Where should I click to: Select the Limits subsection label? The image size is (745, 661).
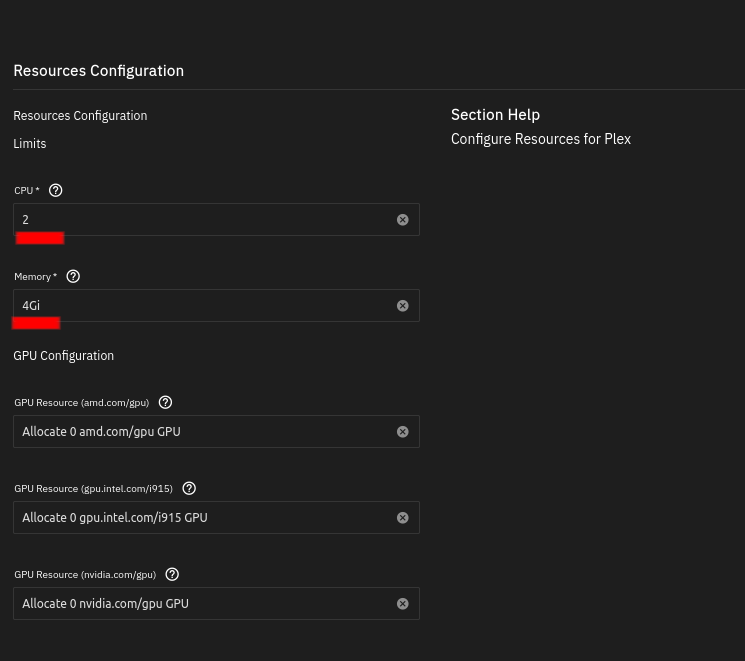pos(30,144)
